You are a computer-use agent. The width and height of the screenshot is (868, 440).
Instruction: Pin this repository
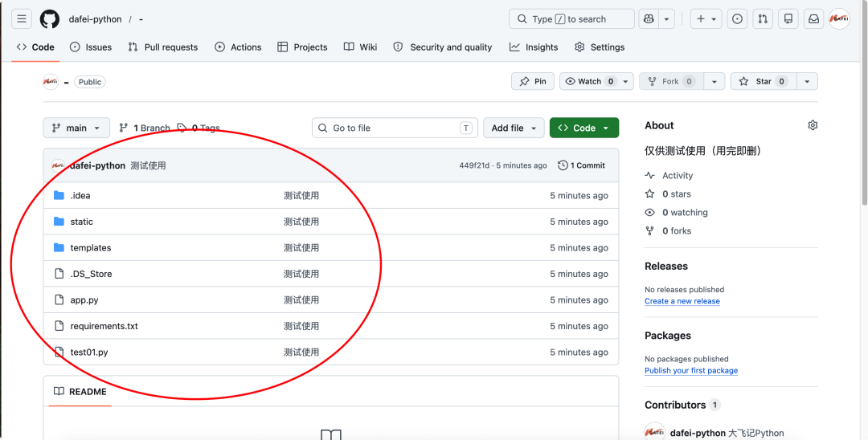533,81
